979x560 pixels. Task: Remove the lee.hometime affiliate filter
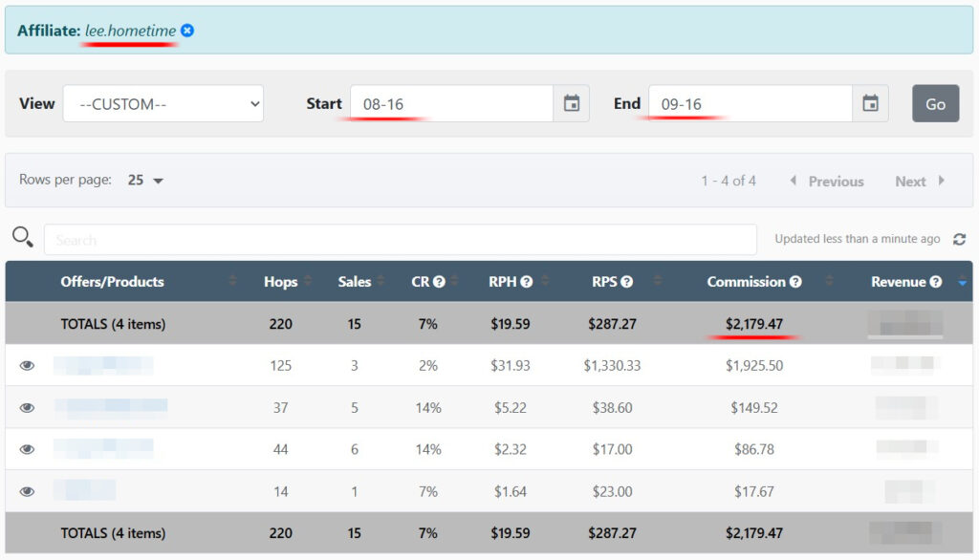click(187, 31)
